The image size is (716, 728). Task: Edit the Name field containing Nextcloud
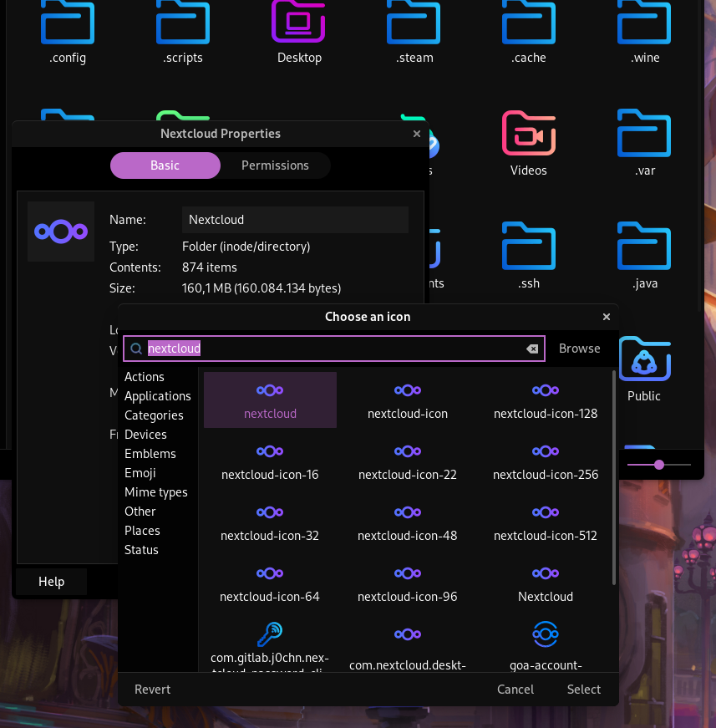(295, 220)
